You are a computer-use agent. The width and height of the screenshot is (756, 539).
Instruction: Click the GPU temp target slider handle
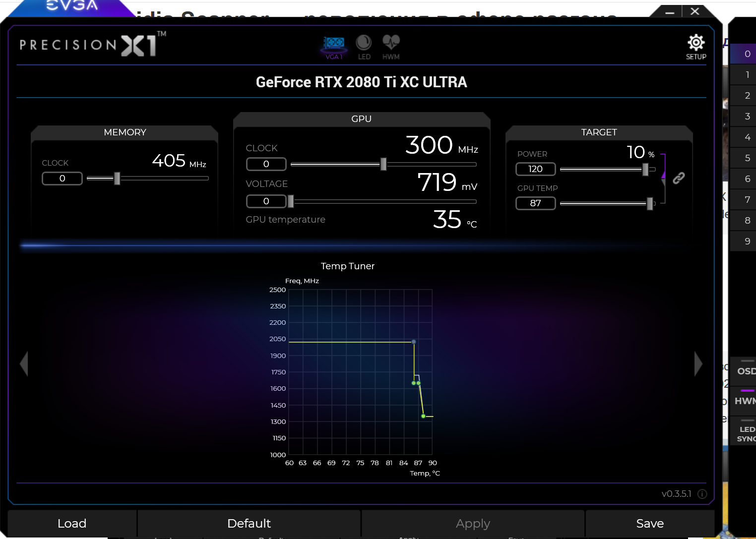(650, 203)
